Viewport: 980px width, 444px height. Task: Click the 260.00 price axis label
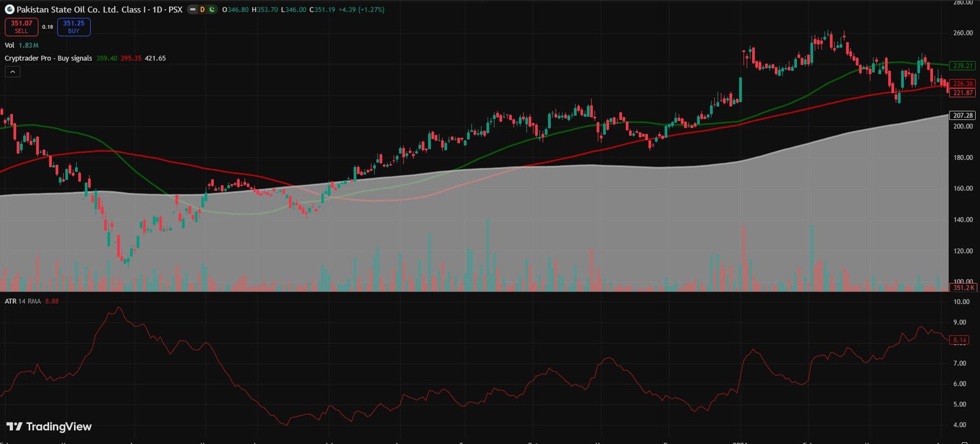click(x=963, y=33)
